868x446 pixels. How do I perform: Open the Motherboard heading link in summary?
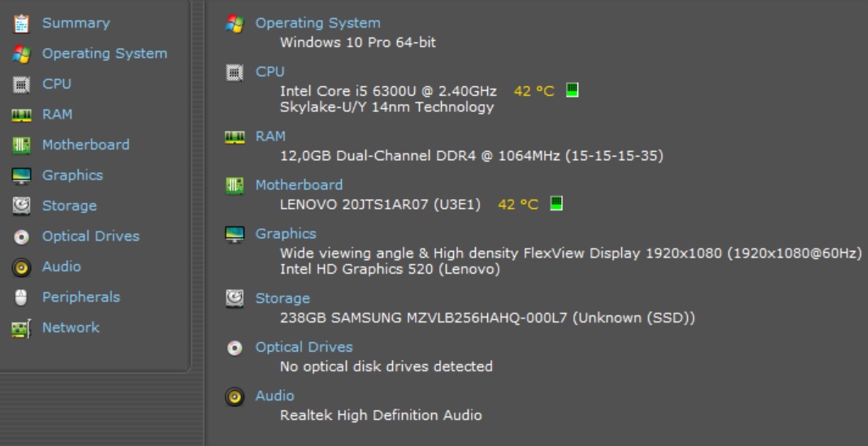click(299, 184)
